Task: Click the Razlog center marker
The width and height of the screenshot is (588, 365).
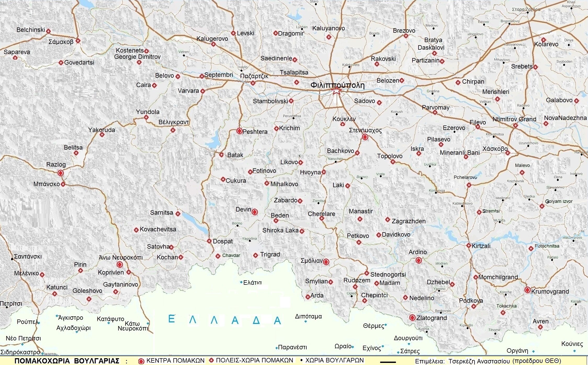Action: [61, 173]
